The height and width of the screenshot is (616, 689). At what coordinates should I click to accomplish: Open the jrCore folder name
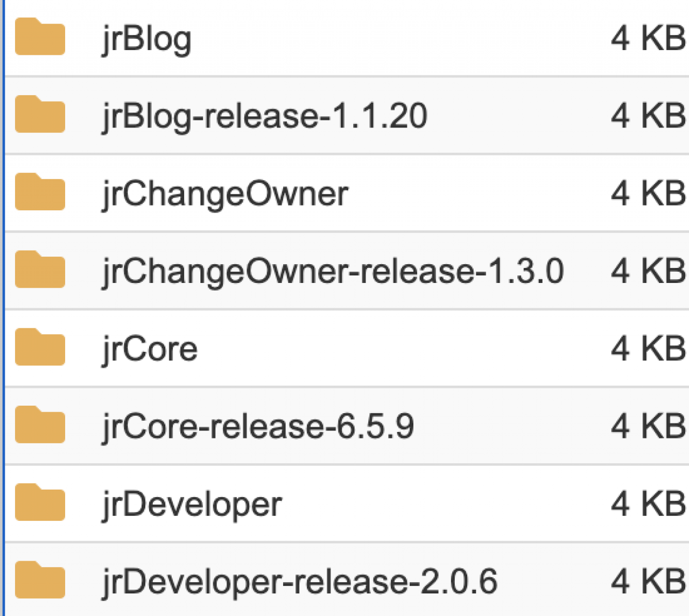[150, 349]
